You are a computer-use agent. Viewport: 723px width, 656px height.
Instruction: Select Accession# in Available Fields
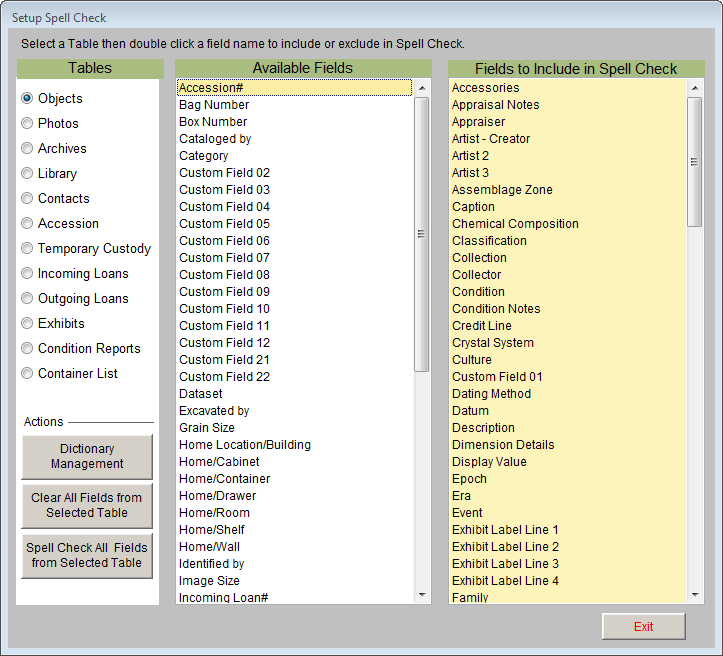(x=213, y=88)
